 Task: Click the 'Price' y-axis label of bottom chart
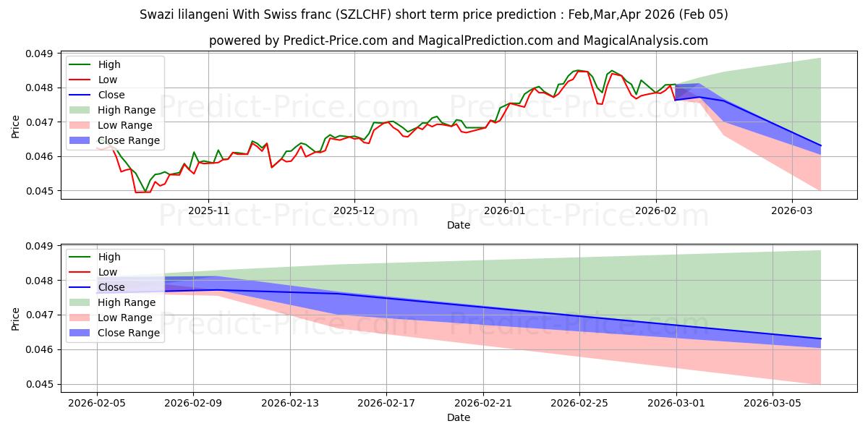click(x=16, y=318)
